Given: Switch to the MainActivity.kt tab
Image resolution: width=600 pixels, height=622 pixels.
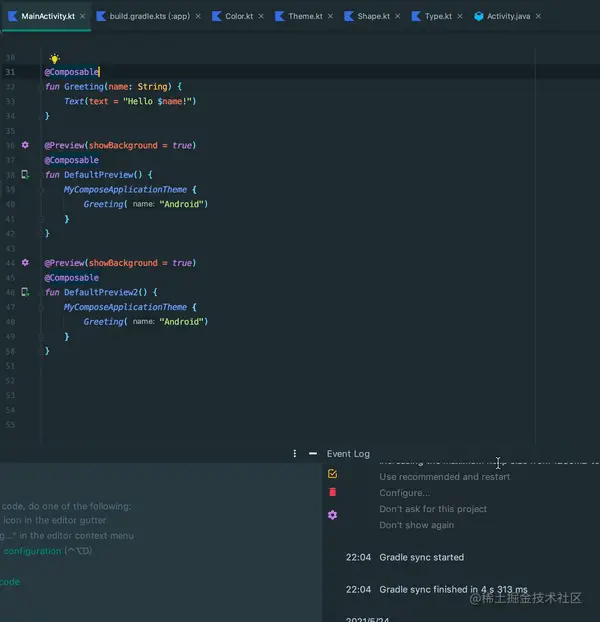Looking at the screenshot, I should (48, 16).
